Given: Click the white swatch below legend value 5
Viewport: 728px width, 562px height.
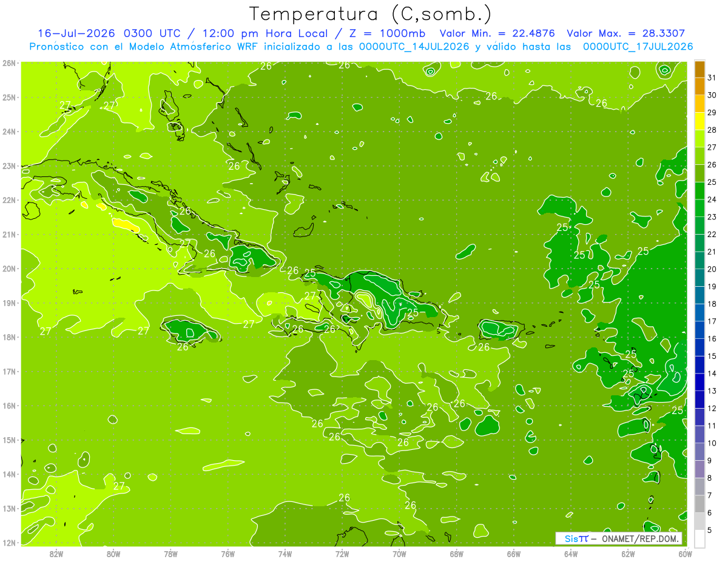Looking at the screenshot, I should click(699, 538).
